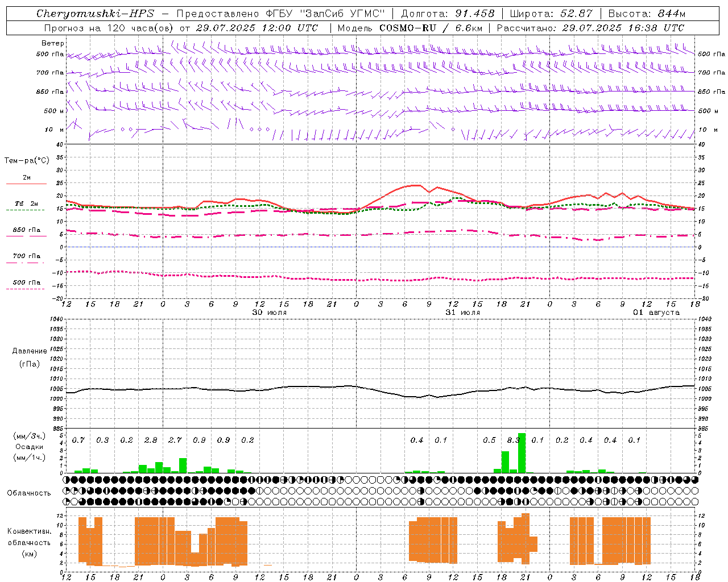Click the 'Долгота: 91.458' value
This screenshot has height=582, width=728.
(448, 14)
